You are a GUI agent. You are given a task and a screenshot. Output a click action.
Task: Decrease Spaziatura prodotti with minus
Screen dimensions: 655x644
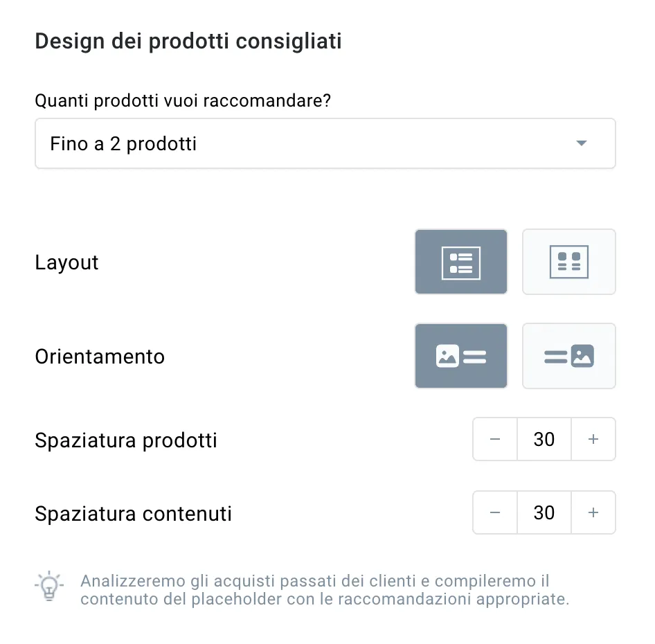(495, 439)
